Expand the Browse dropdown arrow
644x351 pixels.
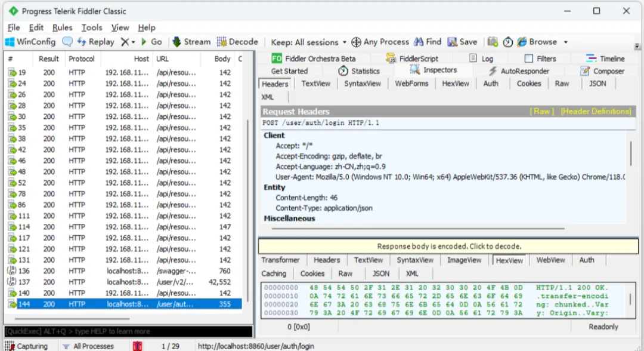pos(565,42)
